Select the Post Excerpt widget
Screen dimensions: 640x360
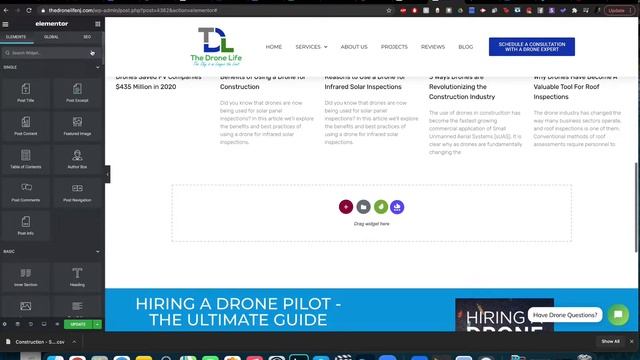tap(77, 93)
